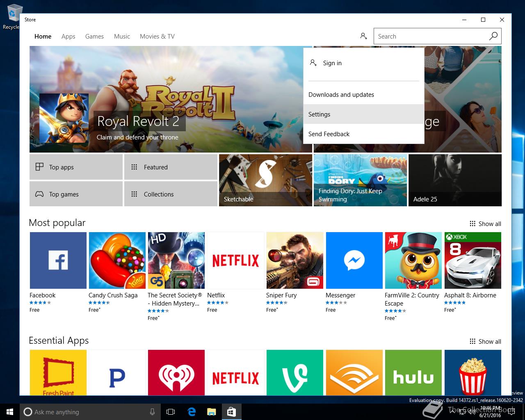Switch to the Home tab

(43, 37)
